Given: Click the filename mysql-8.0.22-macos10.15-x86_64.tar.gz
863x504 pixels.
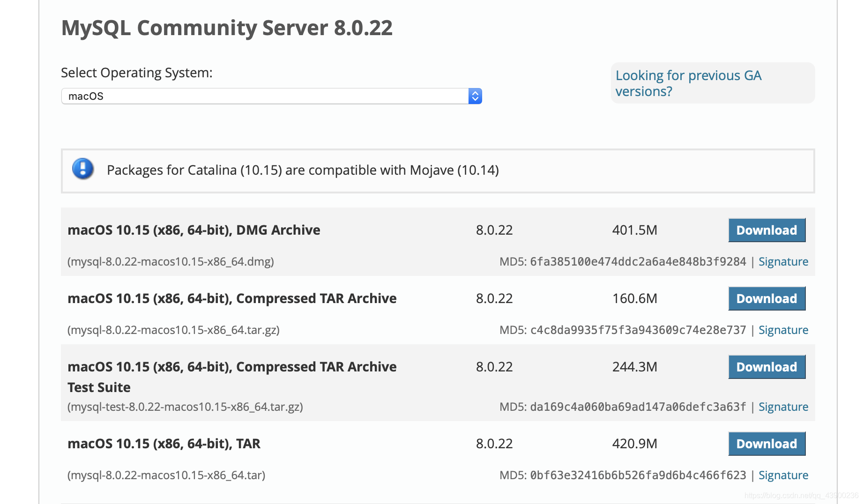Looking at the screenshot, I should (173, 330).
